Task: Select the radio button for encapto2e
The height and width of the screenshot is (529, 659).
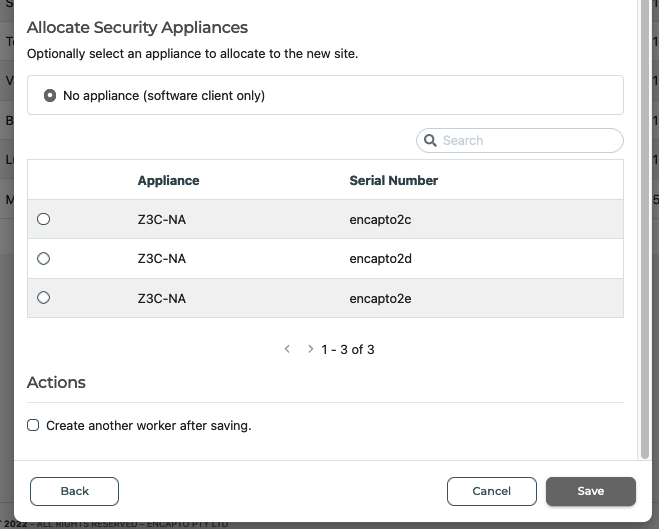Action: pyautogui.click(x=43, y=298)
